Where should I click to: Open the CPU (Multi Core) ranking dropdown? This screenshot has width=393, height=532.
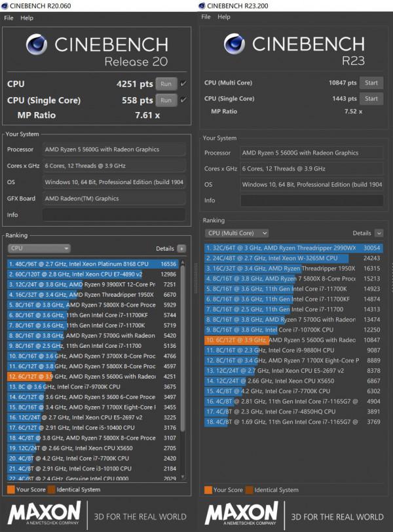click(236, 233)
